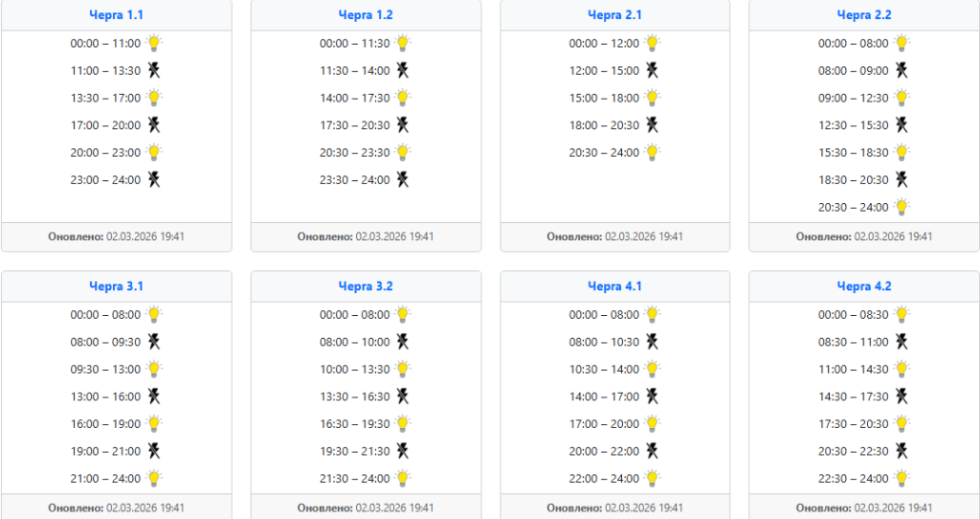
Task: Select the 12:00 – 15:00 time slot text
Action: 604,71
